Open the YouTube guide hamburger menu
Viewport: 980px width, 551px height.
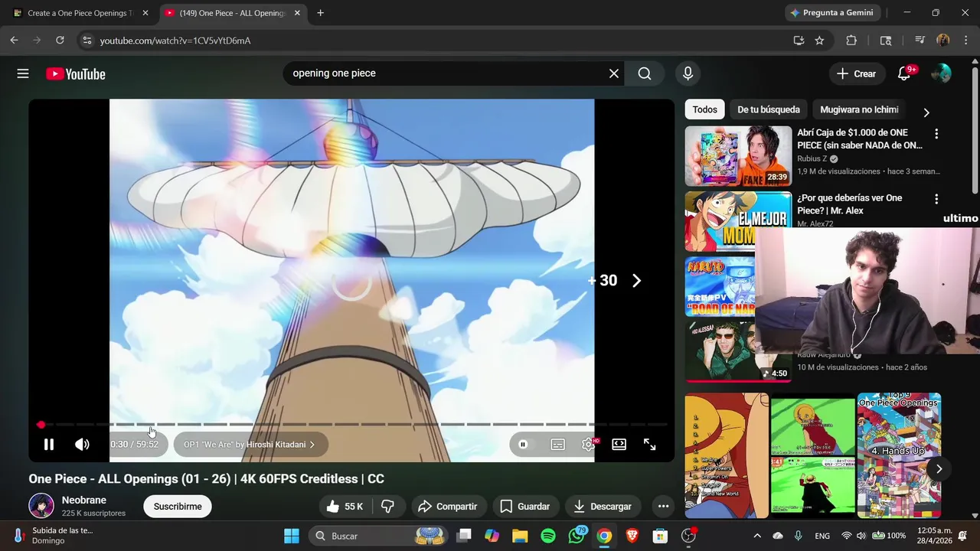click(23, 73)
